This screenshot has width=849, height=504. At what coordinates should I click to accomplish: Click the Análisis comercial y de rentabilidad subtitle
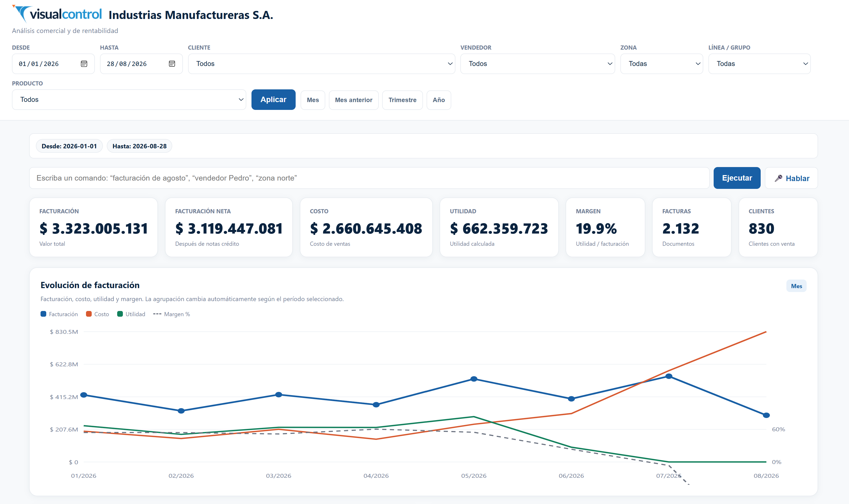65,31
